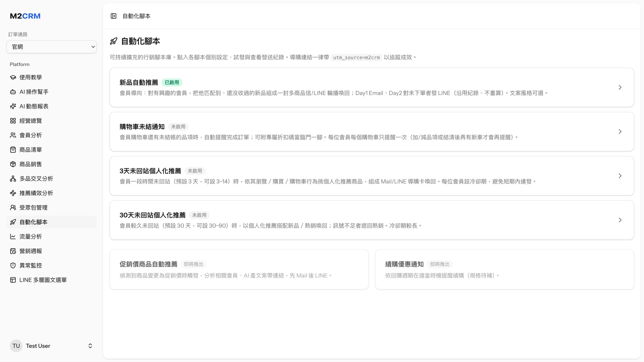Click the 30天未回站個人化推薦 title
Screen dimensions: 644x362
click(x=153, y=215)
